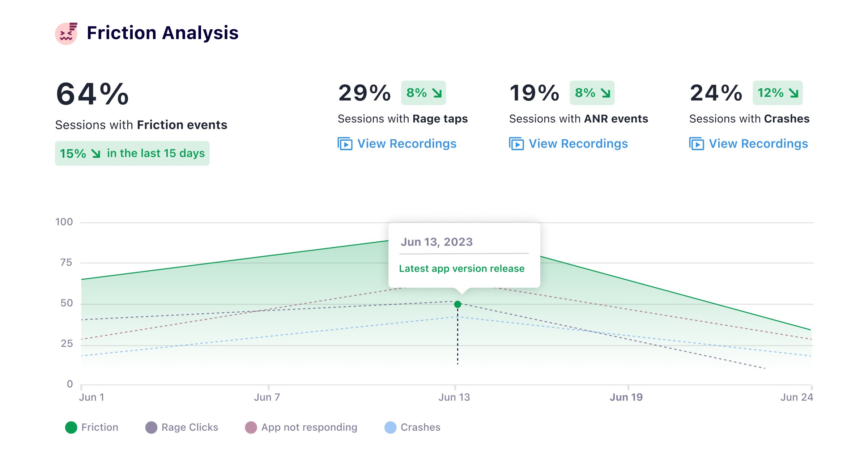This screenshot has width=868, height=456.
Task: Click the 19% ANR events value
Action: tap(535, 93)
